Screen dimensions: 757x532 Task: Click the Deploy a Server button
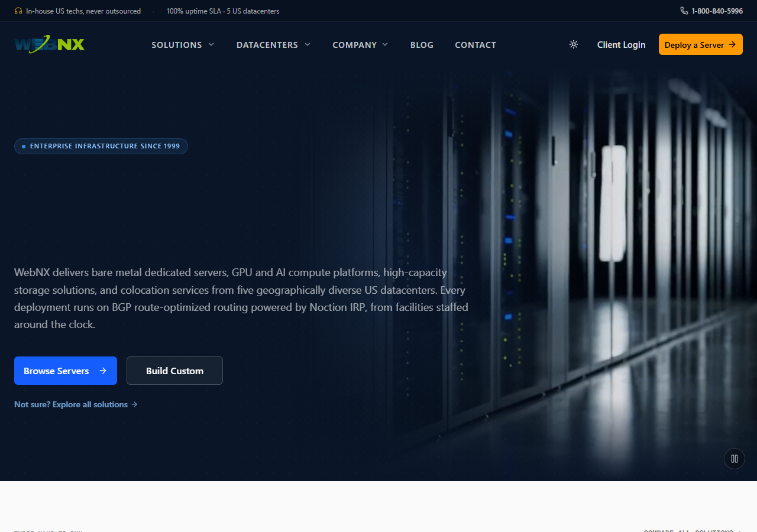[x=701, y=44]
